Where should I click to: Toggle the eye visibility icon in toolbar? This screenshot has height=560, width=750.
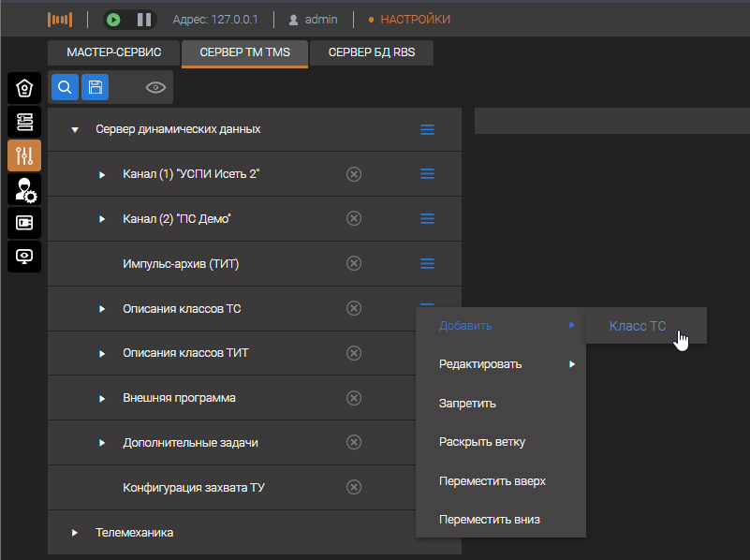point(155,88)
